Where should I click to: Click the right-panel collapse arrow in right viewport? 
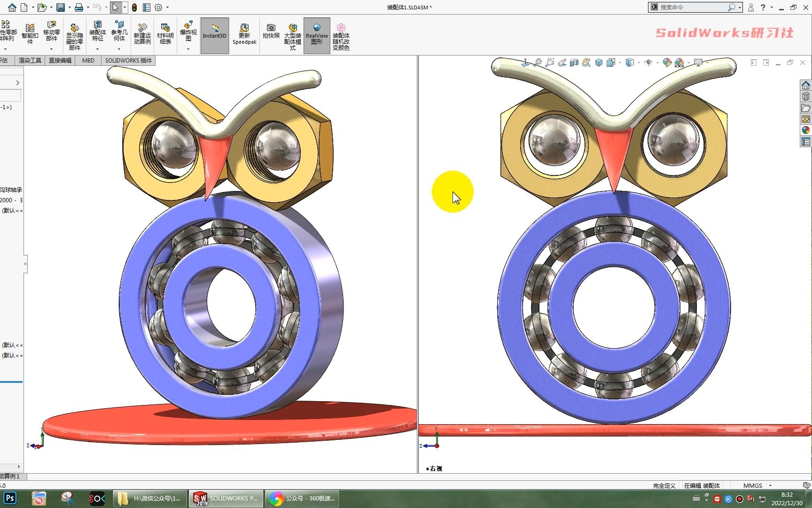click(x=766, y=63)
